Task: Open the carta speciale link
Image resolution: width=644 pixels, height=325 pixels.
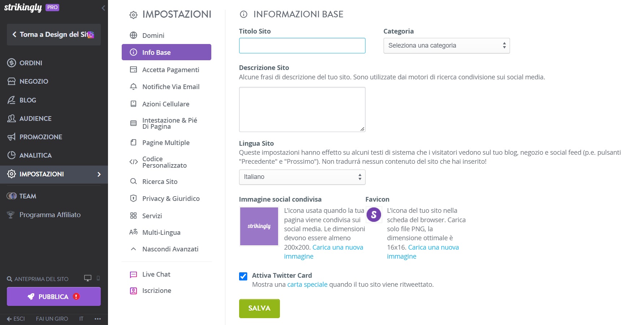Action: tap(307, 285)
